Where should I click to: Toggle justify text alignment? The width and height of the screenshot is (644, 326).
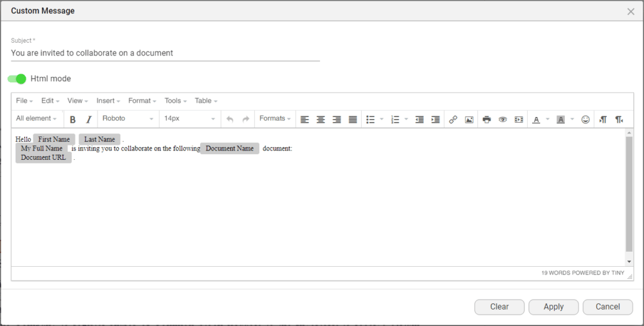click(353, 119)
